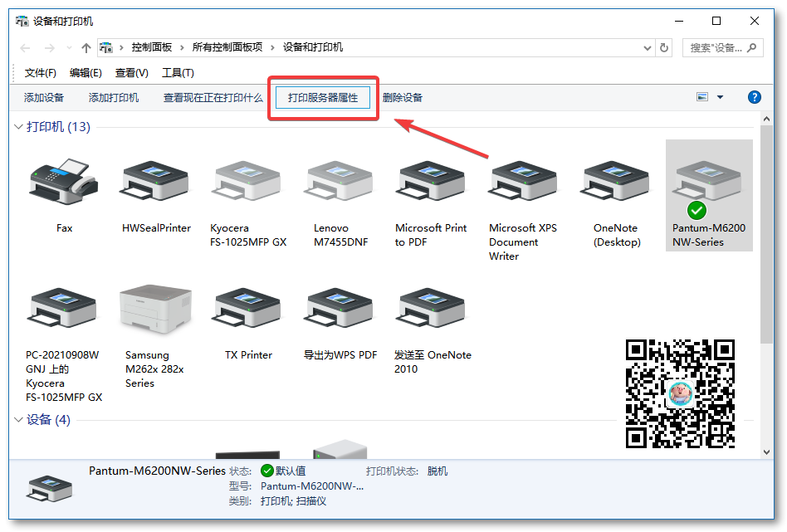Expand the 设备 (4) section
Viewport: 787px width, 532px height.
click(18, 420)
